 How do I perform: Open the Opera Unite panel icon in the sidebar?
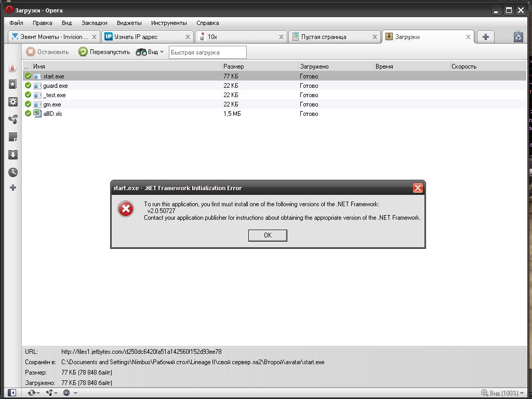pyautogui.click(x=12, y=119)
